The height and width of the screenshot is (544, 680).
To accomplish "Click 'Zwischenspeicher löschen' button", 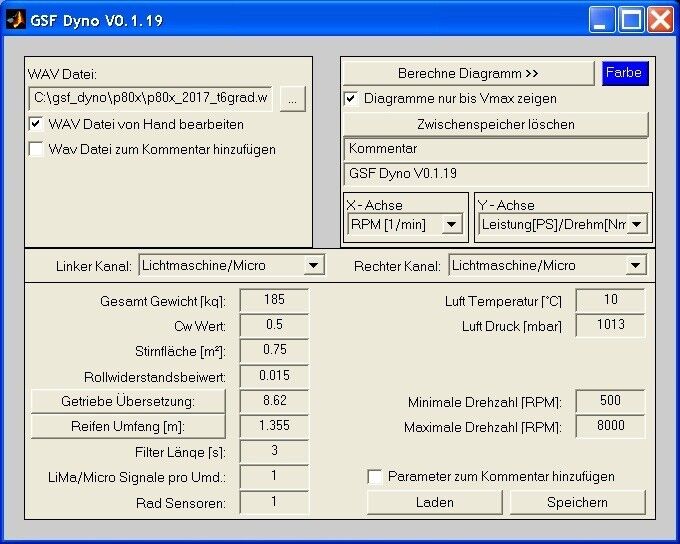I will pos(496,124).
